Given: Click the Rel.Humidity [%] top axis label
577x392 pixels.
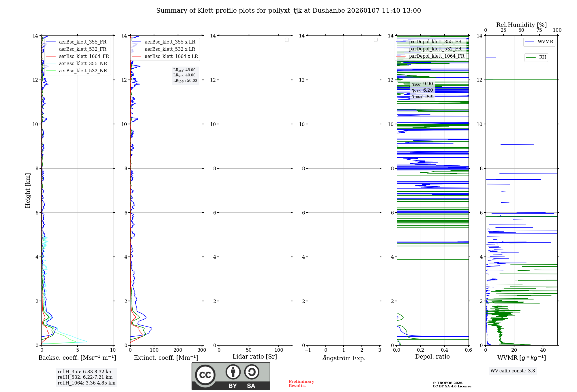Looking at the screenshot, I should [521, 25].
